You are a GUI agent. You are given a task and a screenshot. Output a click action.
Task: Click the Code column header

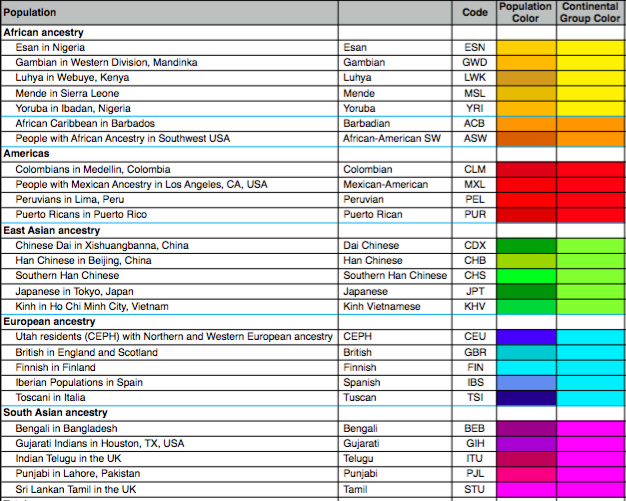[x=475, y=12]
